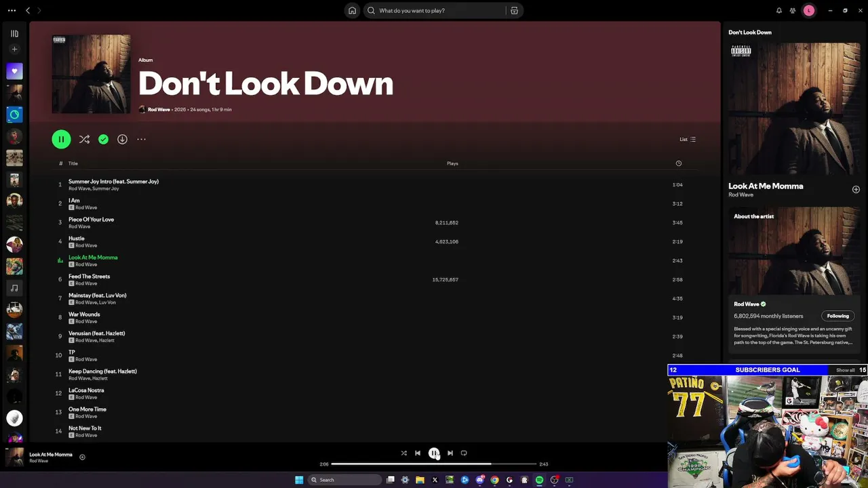The height and width of the screenshot is (488, 868).
Task: Open the 'Luv Von' artist link on Mainstay
Action: 107,302
